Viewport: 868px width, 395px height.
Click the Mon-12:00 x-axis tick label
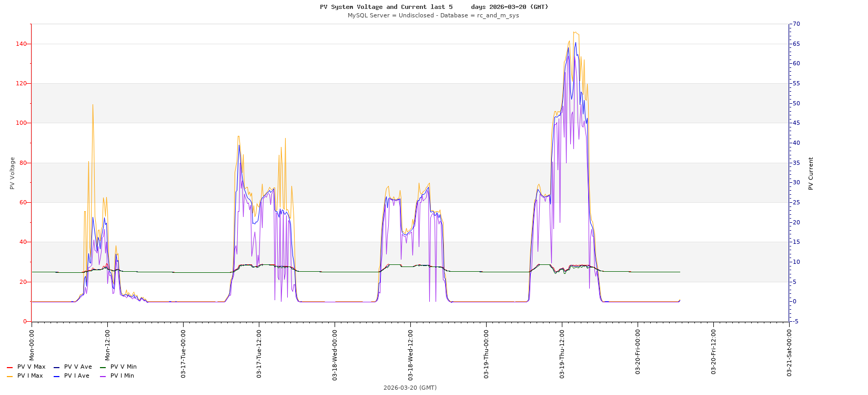click(x=107, y=345)
